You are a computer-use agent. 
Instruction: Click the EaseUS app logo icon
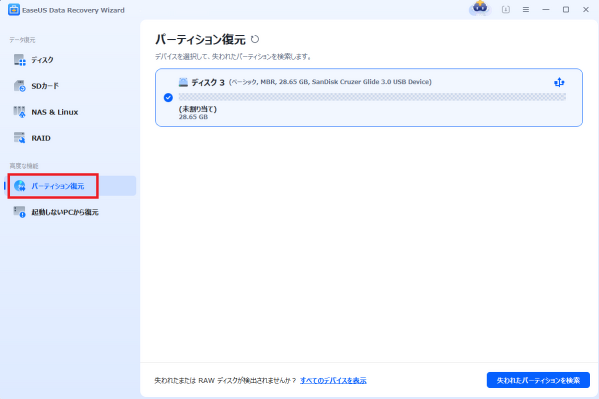[x=14, y=10]
